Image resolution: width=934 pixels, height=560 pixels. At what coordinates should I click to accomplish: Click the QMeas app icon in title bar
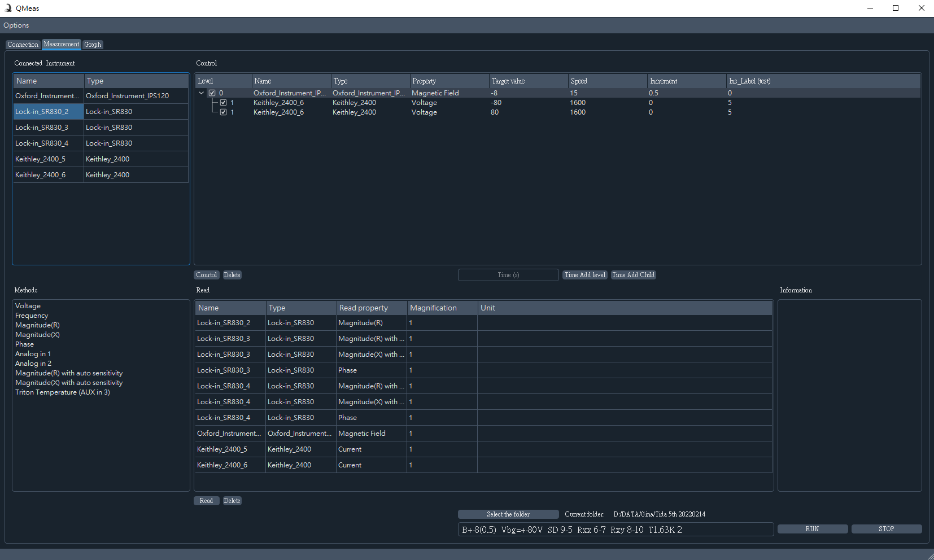click(8, 8)
